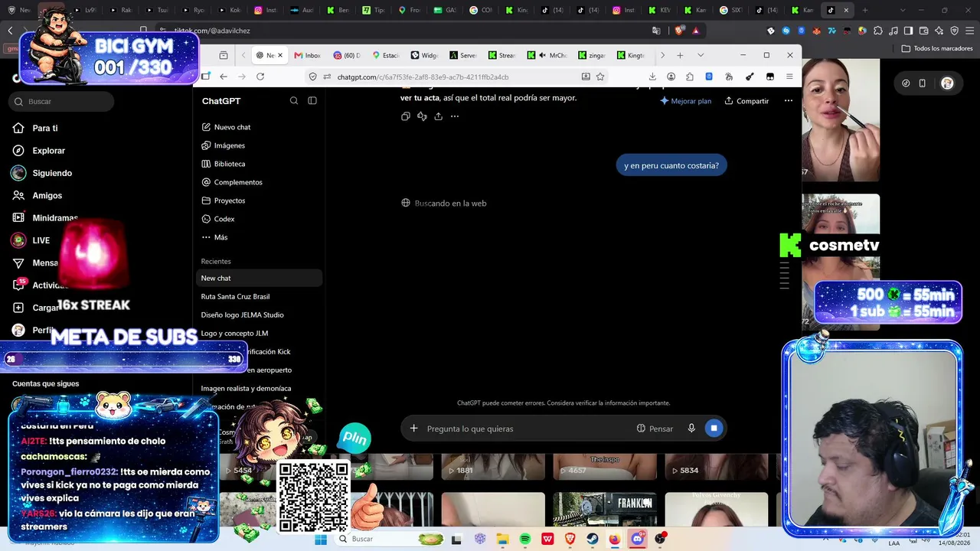This screenshot has height=551, width=980.
Task: Bookmark the ChatGPT page with the star
Action: point(600,77)
